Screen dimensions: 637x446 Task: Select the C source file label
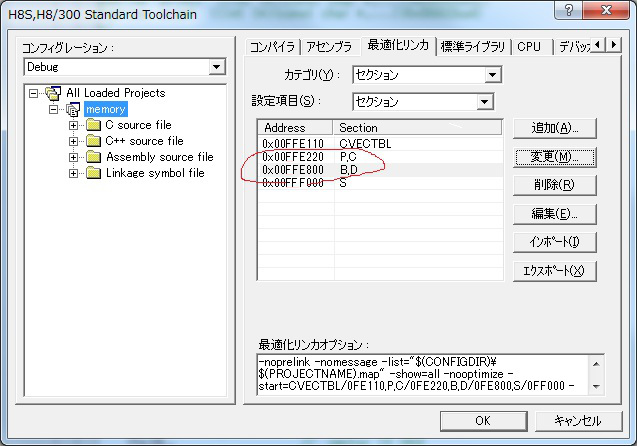point(138,125)
